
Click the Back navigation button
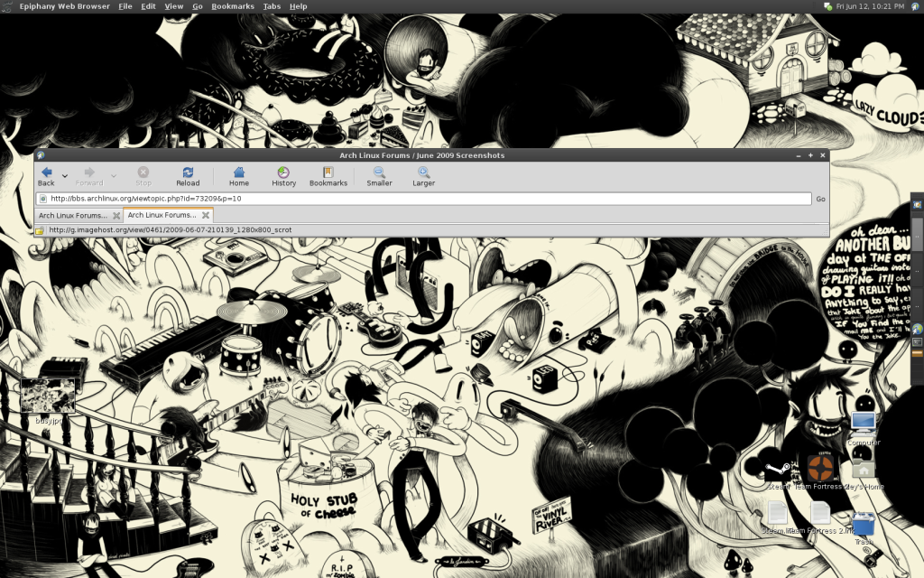[x=46, y=175]
